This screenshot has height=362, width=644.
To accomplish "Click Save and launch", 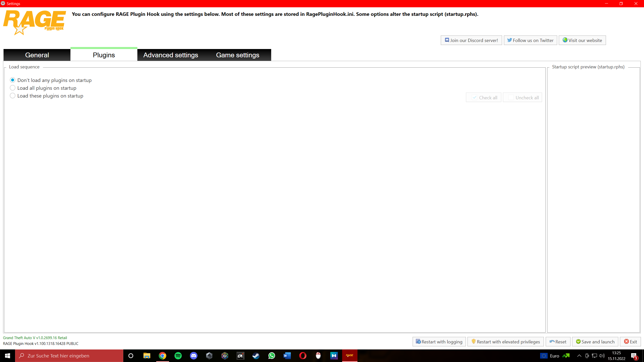I will (595, 342).
